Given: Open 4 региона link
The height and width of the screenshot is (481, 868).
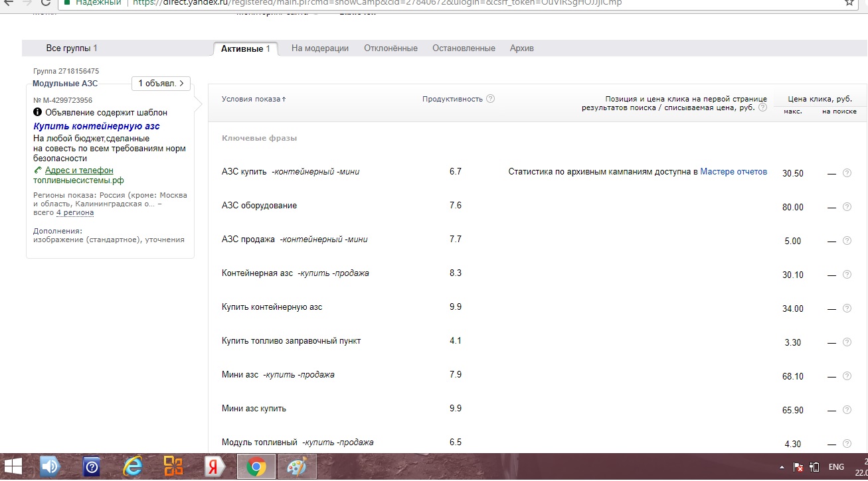Looking at the screenshot, I should (75, 213).
